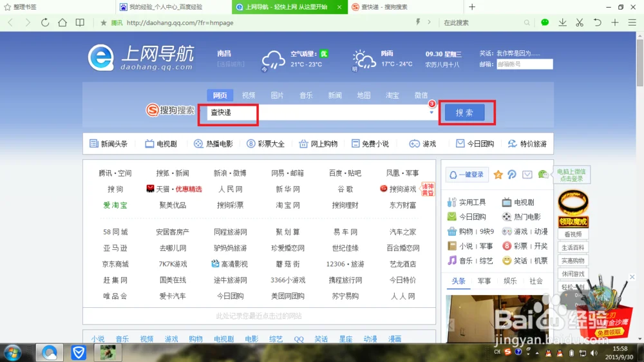Open the 天猫 优惠精选 link
644x362 pixels.
point(174,189)
